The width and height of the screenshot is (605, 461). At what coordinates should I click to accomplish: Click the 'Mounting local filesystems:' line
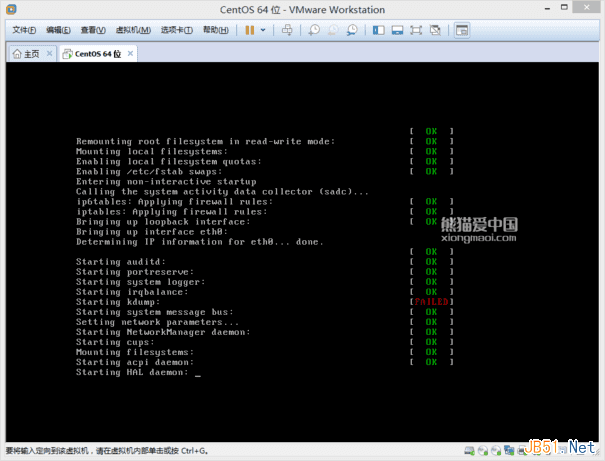click(152, 152)
